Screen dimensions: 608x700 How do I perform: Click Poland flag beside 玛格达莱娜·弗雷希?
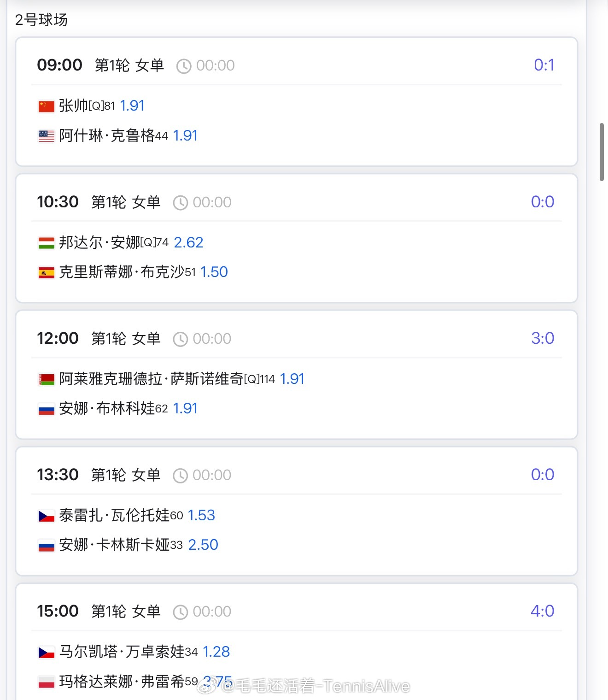46,682
